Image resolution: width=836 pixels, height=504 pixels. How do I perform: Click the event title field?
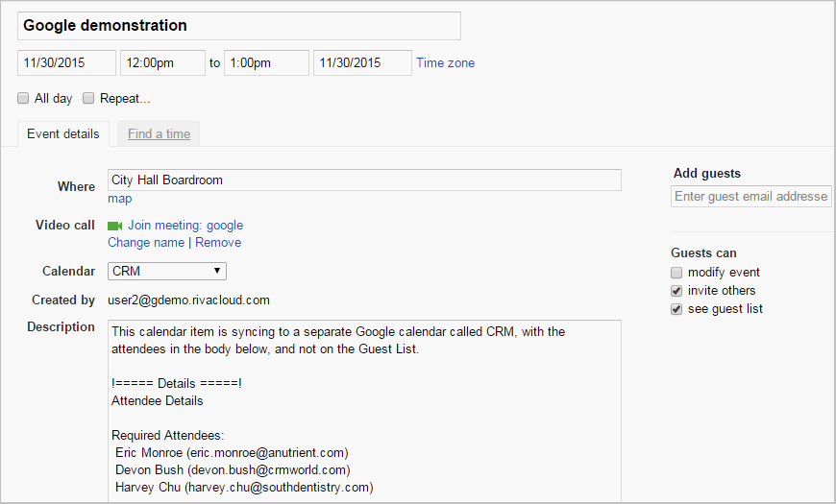tap(239, 26)
